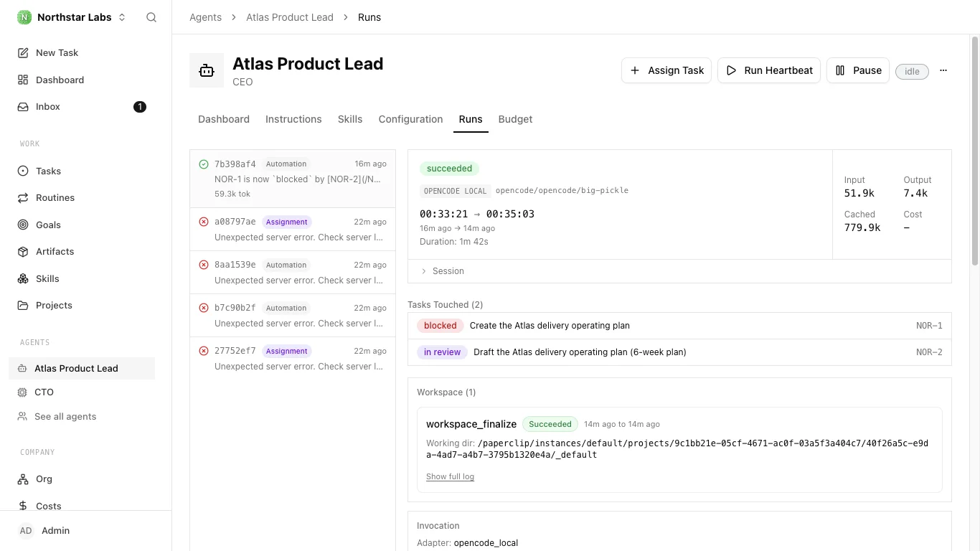Open the Northstar Labs workspace switcher
Screen dimensions: 980x551
pyautogui.click(x=72, y=17)
